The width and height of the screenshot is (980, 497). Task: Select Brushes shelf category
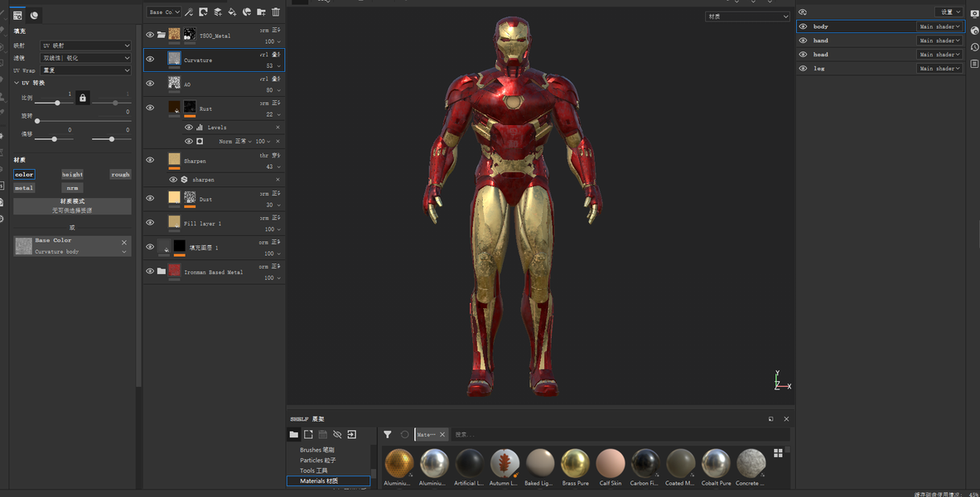tap(317, 450)
